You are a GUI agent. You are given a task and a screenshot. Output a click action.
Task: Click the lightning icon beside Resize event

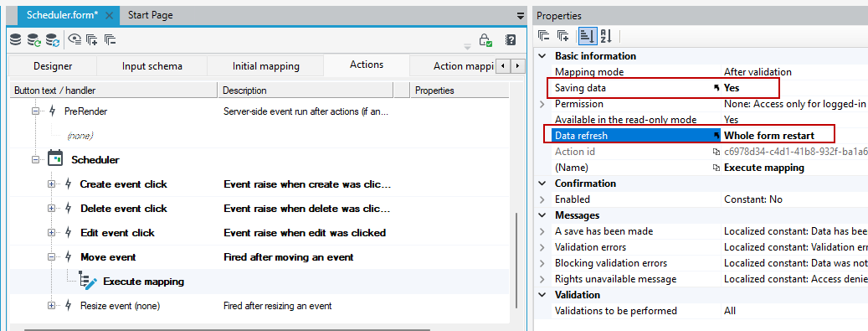click(68, 306)
